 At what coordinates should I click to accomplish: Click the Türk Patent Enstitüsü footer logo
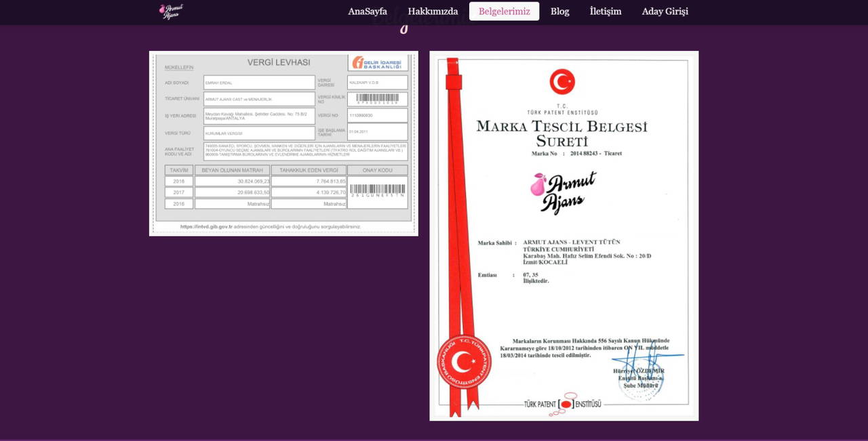point(562,404)
